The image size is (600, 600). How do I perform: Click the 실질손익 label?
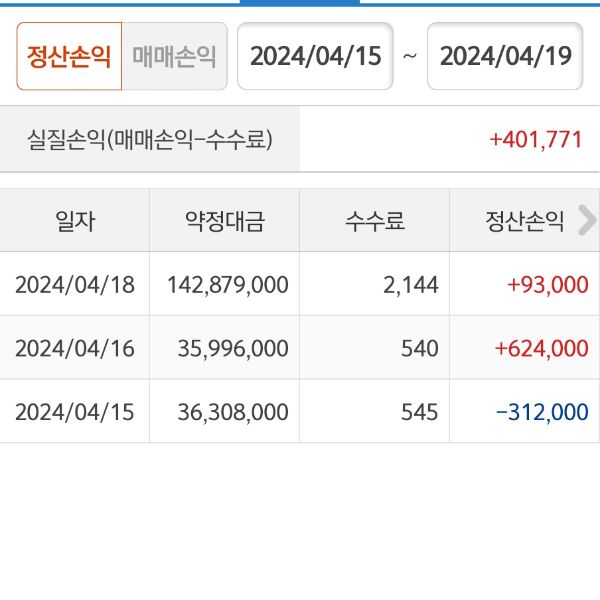[x=149, y=139]
